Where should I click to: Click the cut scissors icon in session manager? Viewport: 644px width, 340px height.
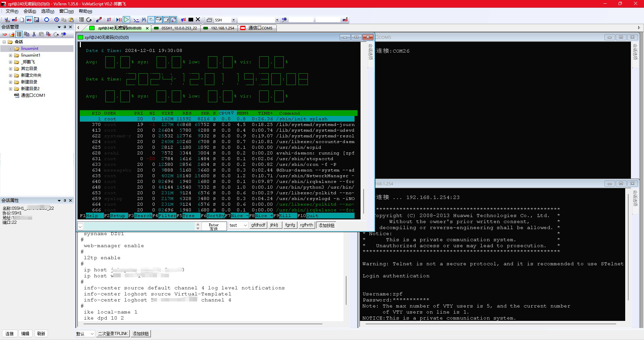34,34
